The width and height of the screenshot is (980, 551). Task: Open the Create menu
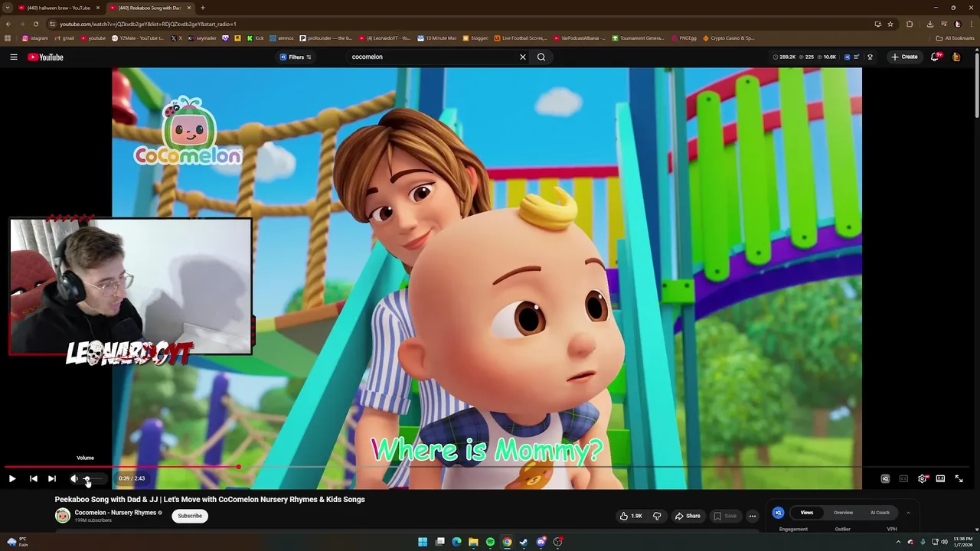click(904, 57)
